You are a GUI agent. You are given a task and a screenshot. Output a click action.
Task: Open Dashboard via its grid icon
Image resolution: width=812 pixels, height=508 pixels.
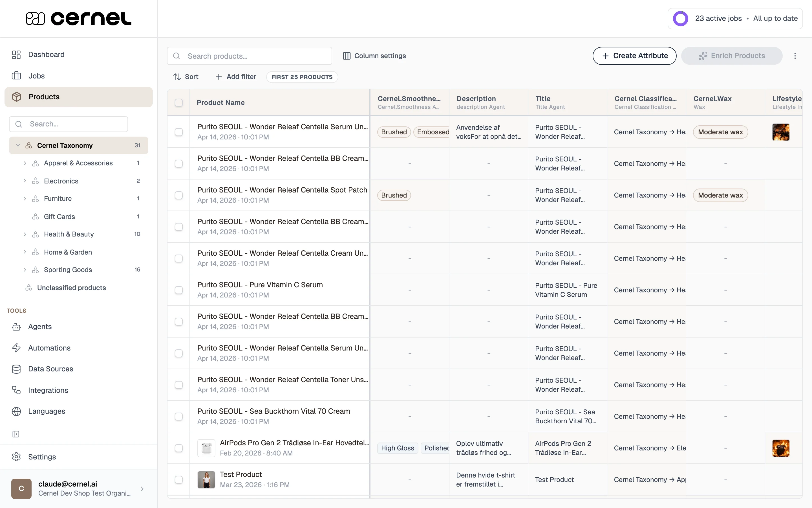16,55
